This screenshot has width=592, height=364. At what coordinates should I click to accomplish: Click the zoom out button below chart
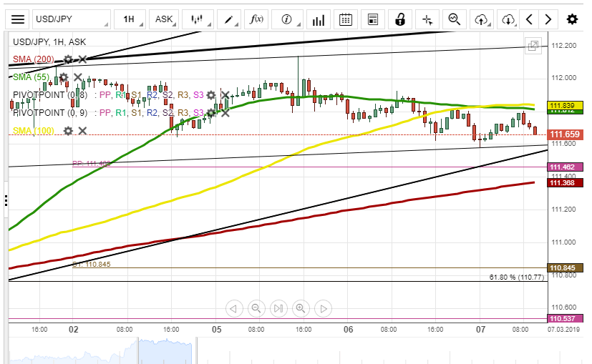point(256,309)
